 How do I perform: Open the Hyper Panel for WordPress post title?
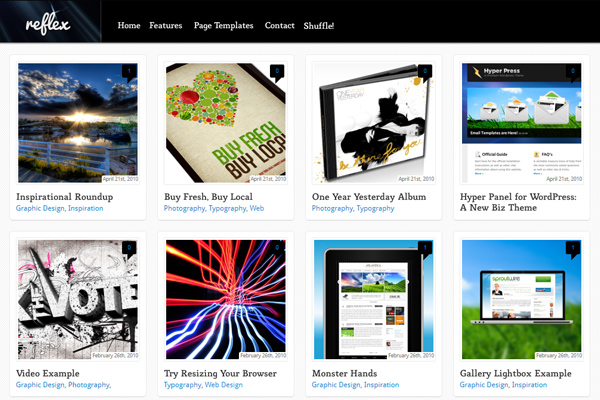(x=518, y=202)
